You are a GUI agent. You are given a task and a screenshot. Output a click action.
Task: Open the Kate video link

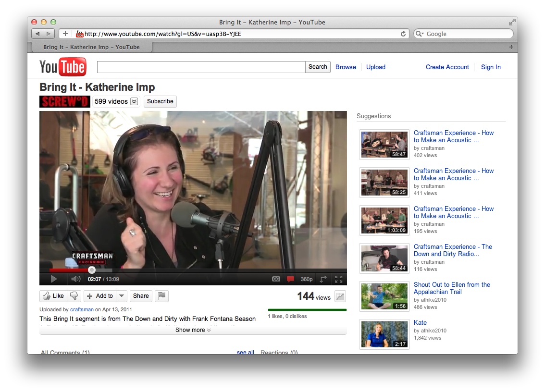420,322
